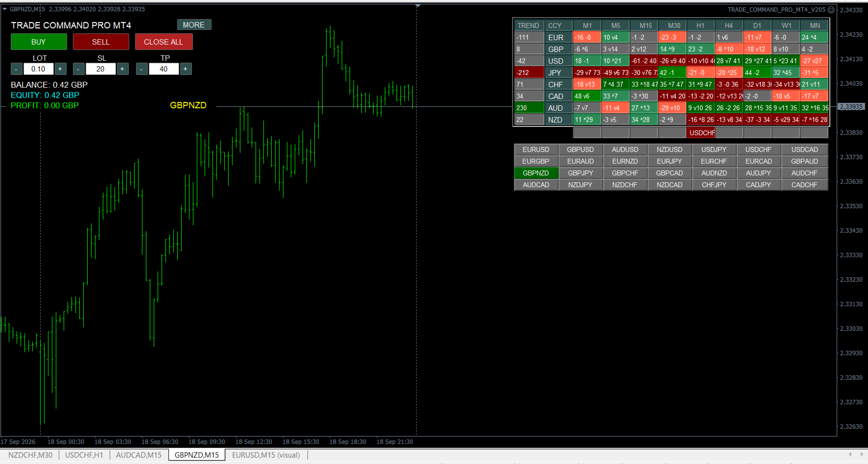Increase the LOT size with plus
The width and height of the screenshot is (868, 464).
(60, 69)
